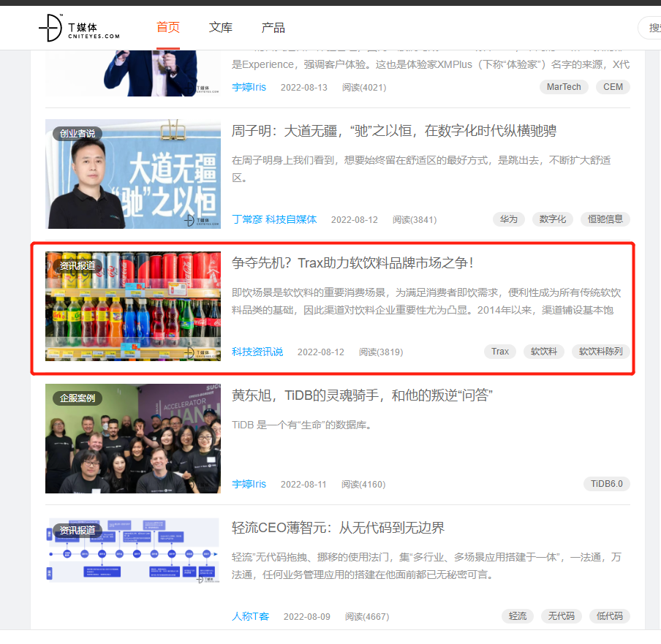Click the summary text TiDB 是一个有“生命”的数据库
Viewport: 661px width, 644px height.
click(x=302, y=425)
